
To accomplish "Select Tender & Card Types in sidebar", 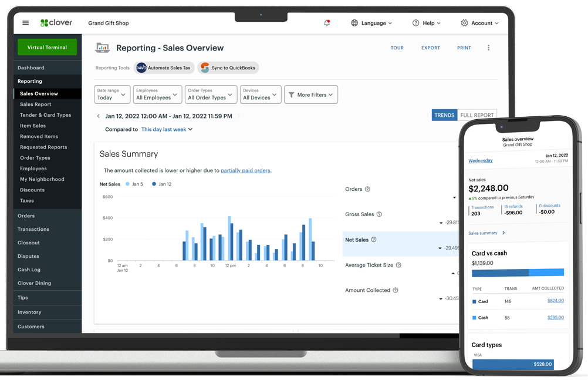I will pyautogui.click(x=45, y=115).
